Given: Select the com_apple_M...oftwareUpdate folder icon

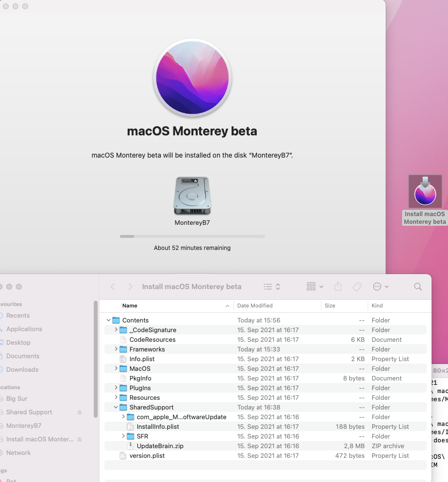Looking at the screenshot, I should (130, 417).
